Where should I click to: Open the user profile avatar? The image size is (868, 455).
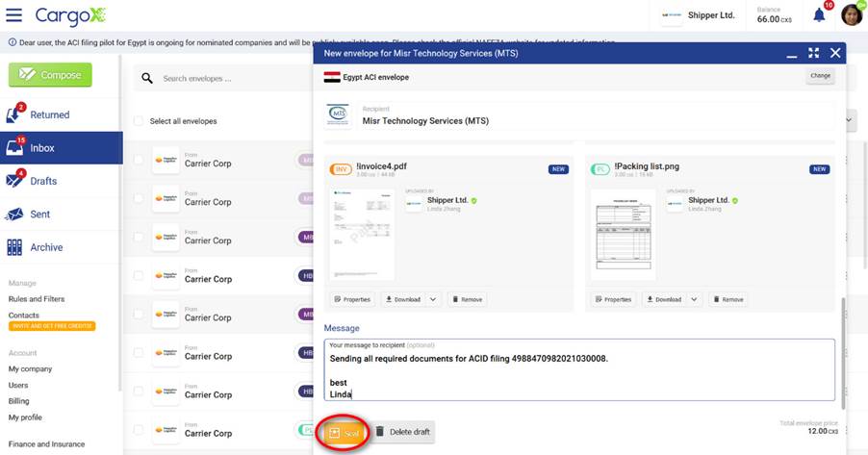[852, 15]
